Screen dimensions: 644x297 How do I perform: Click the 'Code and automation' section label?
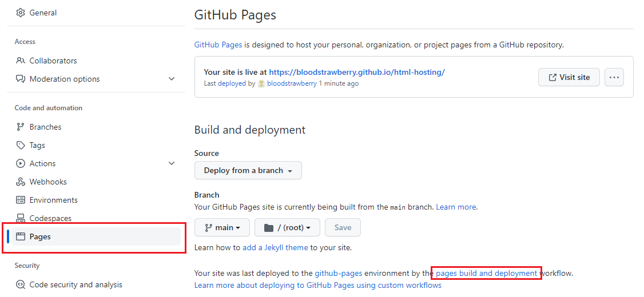point(49,108)
